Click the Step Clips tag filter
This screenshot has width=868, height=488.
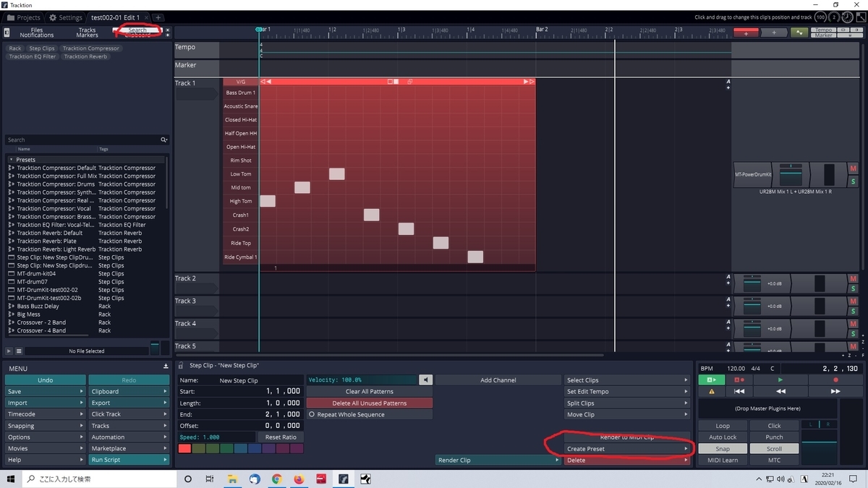coord(42,48)
